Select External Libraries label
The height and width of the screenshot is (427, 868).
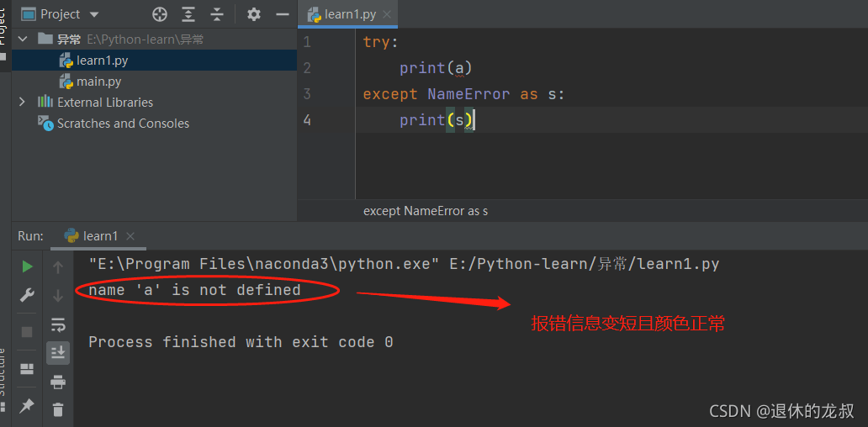(105, 103)
